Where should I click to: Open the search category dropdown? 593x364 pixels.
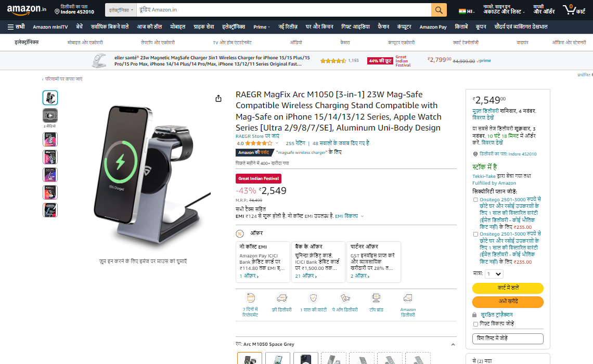click(121, 10)
